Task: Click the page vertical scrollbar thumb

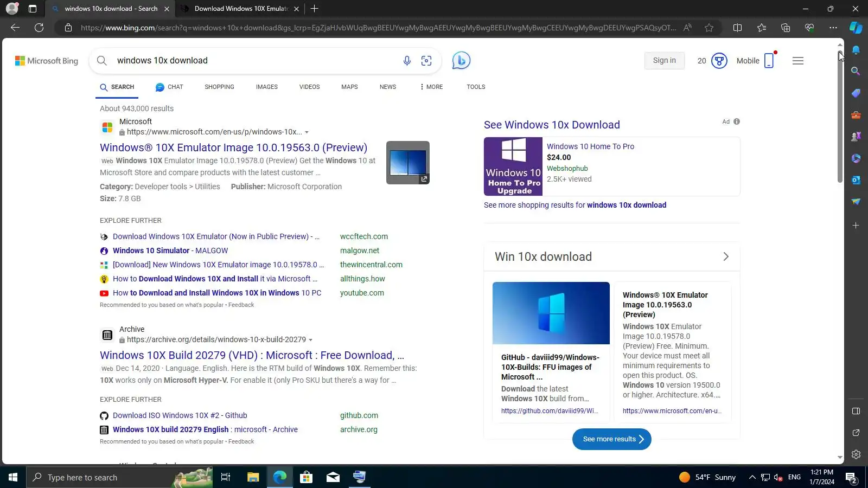Action: point(840,117)
